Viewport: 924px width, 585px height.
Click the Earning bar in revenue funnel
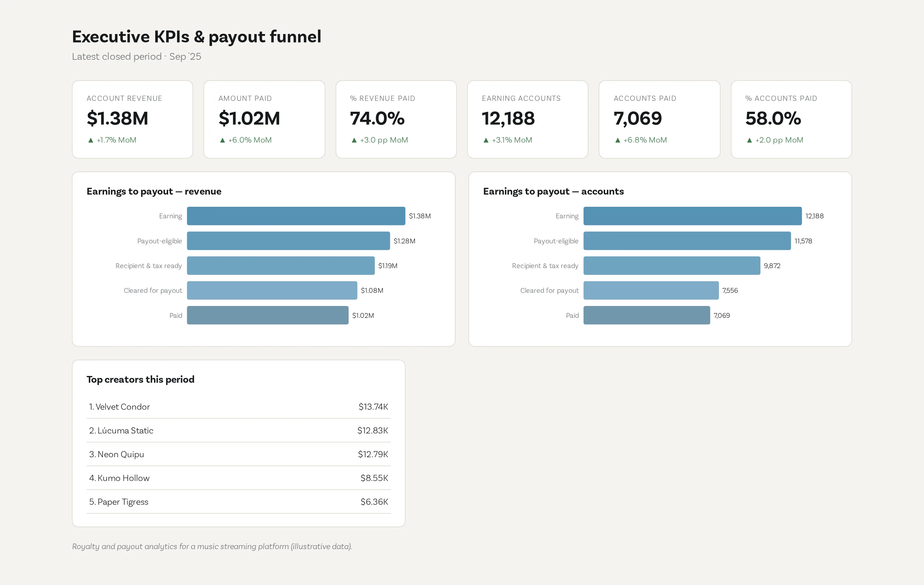(296, 216)
